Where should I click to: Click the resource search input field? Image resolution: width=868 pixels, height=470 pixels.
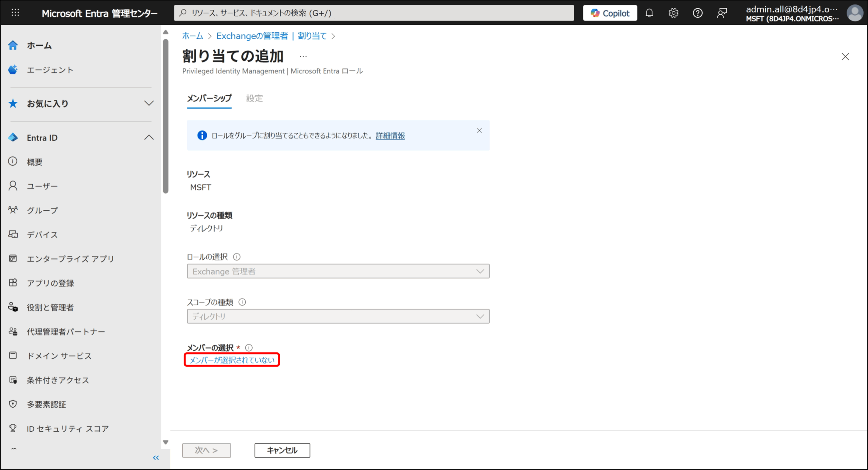tap(373, 13)
